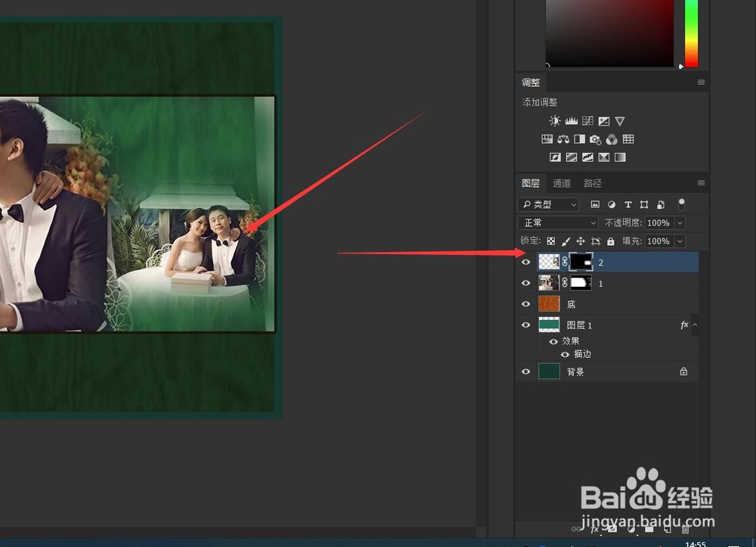Hide the 底 layer
Screen dimensions: 756x547
click(x=526, y=304)
